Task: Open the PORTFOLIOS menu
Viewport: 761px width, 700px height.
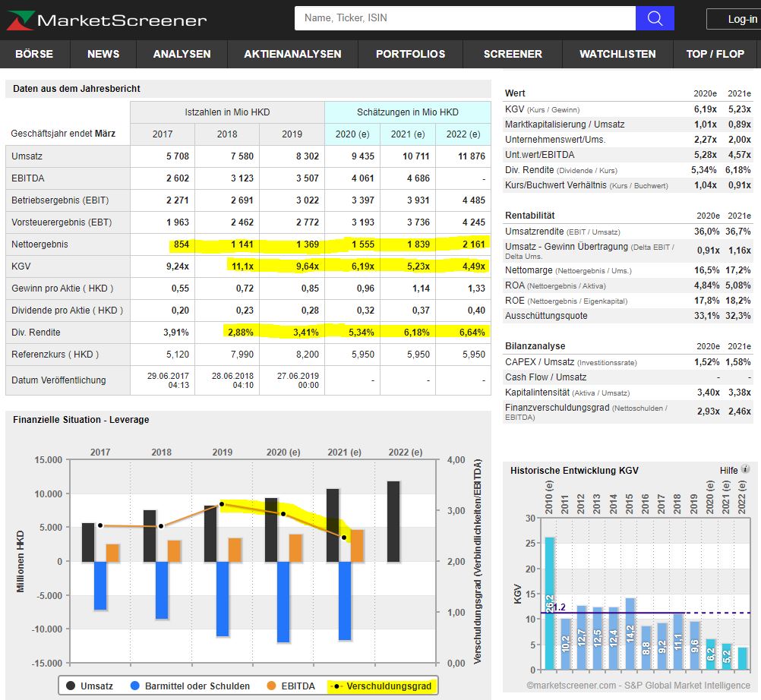Action: coord(410,54)
